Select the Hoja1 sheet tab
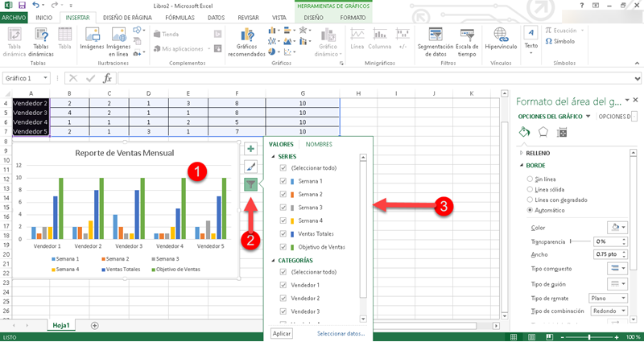 click(x=61, y=325)
